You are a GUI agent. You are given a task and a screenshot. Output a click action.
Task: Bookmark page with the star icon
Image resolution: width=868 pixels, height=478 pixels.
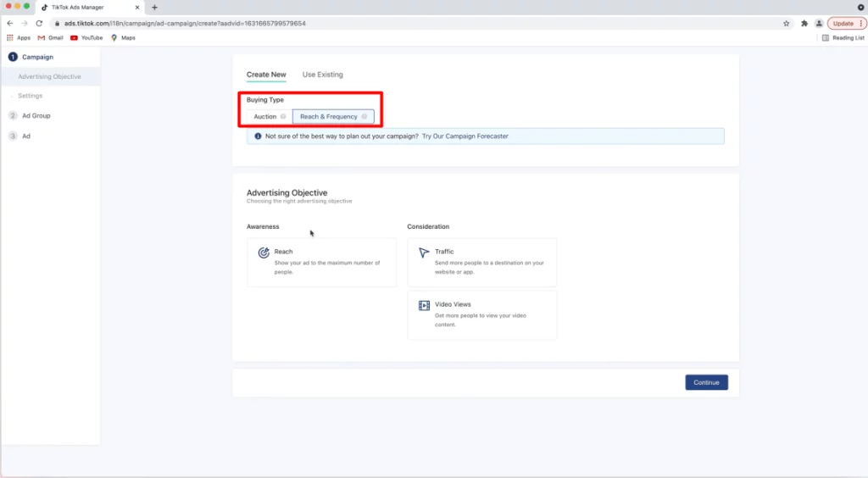click(786, 23)
